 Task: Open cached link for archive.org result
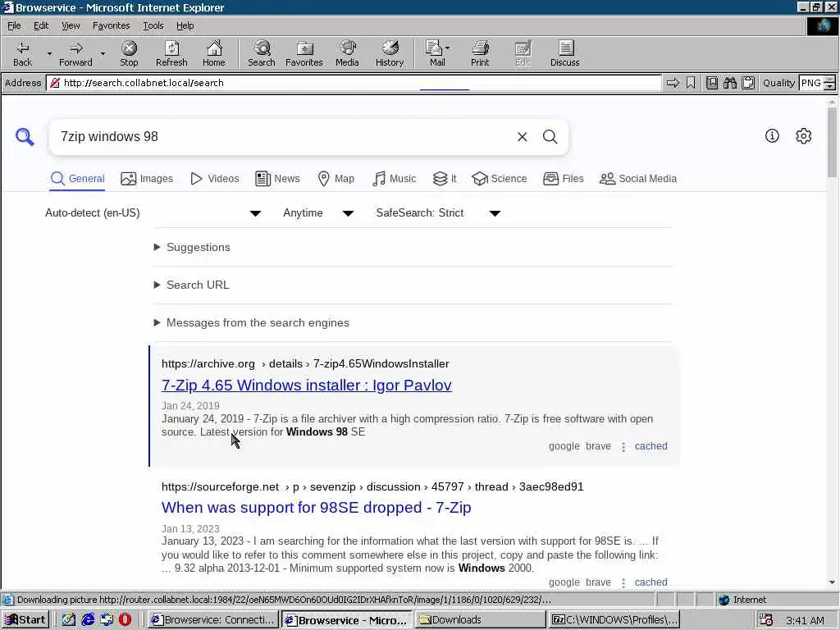click(x=651, y=446)
